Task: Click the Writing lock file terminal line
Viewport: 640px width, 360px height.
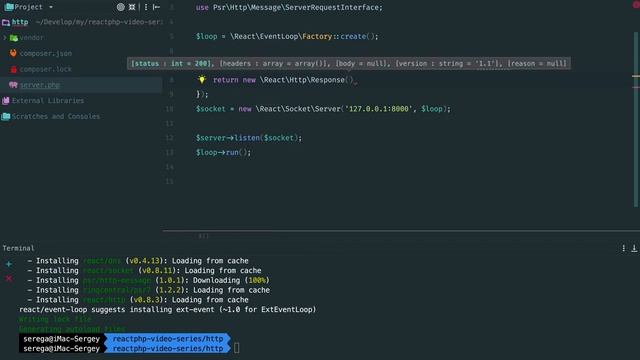Action: pyautogui.click(x=55, y=319)
